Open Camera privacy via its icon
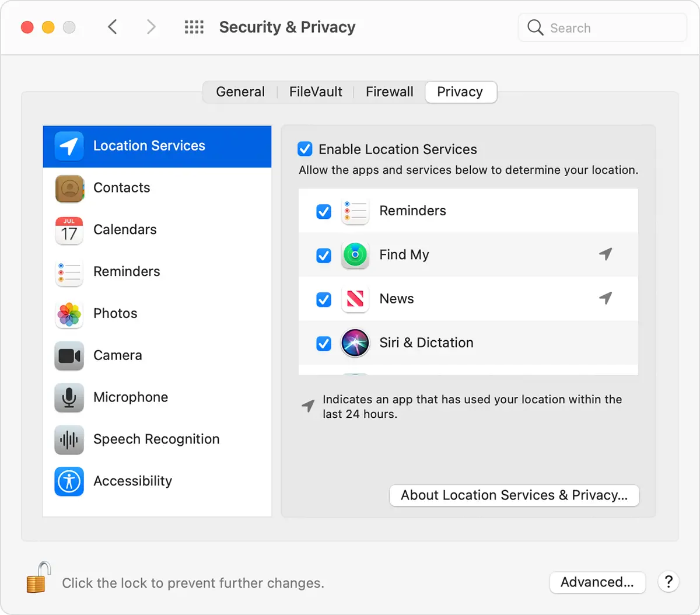Screen dimensions: 700x615 (69, 356)
